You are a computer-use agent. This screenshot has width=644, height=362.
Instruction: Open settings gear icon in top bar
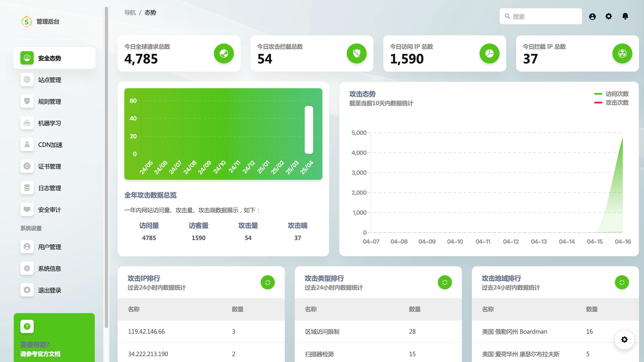point(608,16)
